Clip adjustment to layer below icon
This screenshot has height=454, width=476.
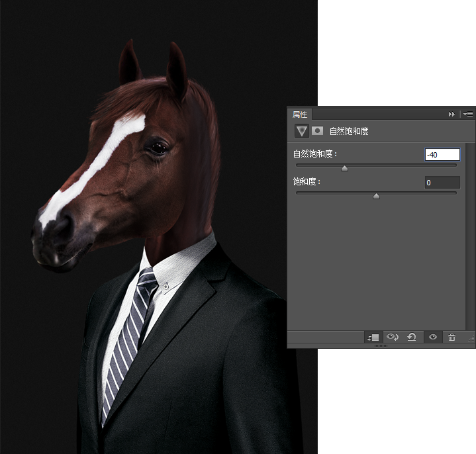[373, 337]
